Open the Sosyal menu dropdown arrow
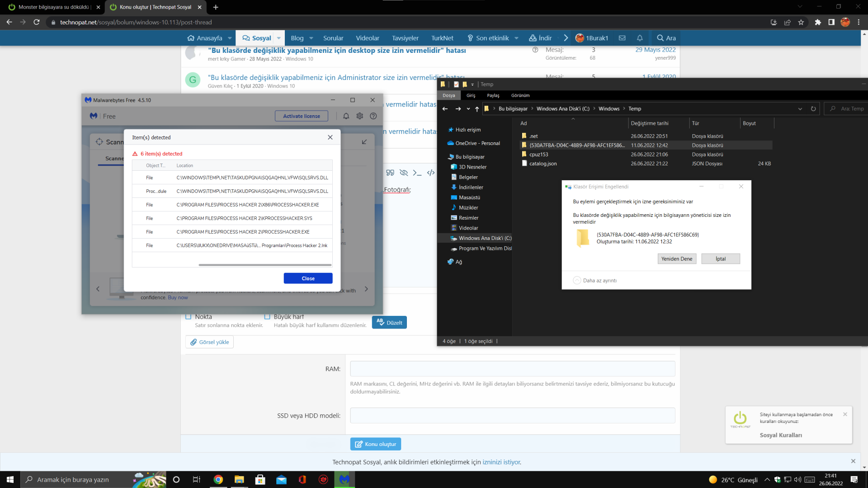The height and width of the screenshot is (488, 868). [x=278, y=38]
